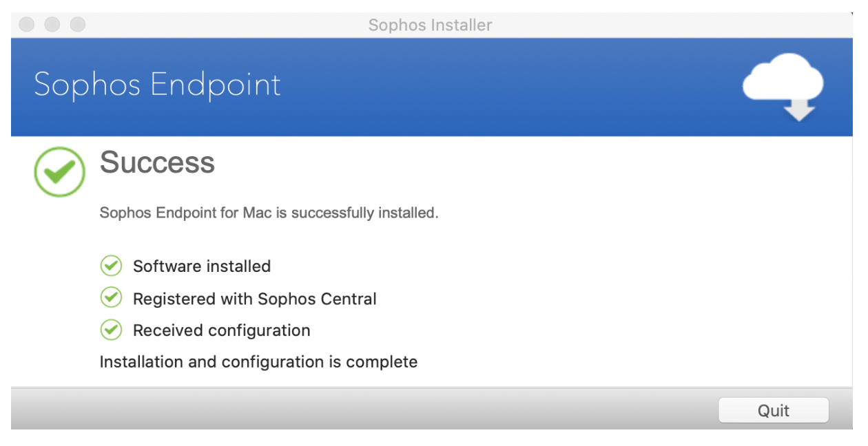
Task: Click the Sophos Endpoint banner heading
Action: pyautogui.click(x=158, y=85)
